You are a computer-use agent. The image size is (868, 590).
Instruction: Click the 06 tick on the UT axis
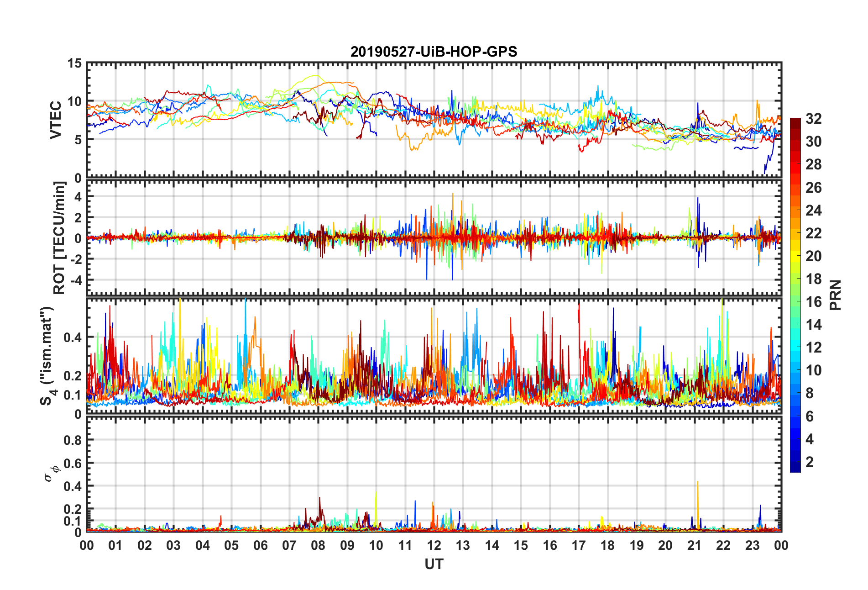(260, 545)
